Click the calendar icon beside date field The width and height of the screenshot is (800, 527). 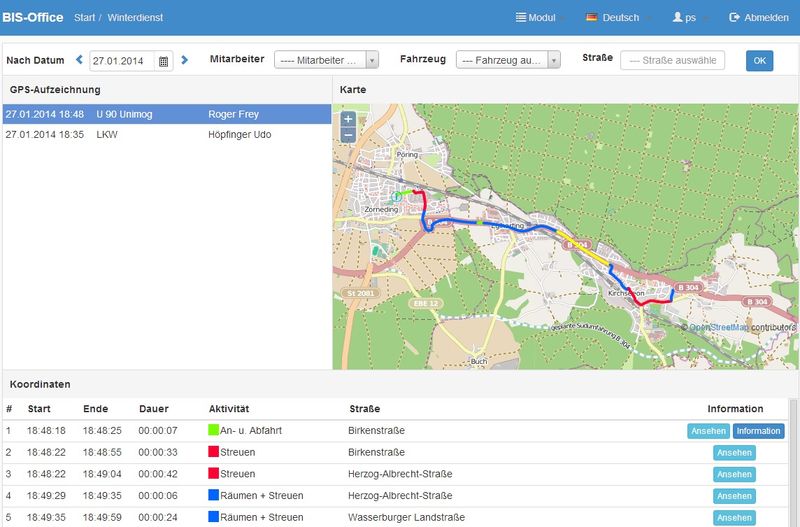[x=164, y=61]
